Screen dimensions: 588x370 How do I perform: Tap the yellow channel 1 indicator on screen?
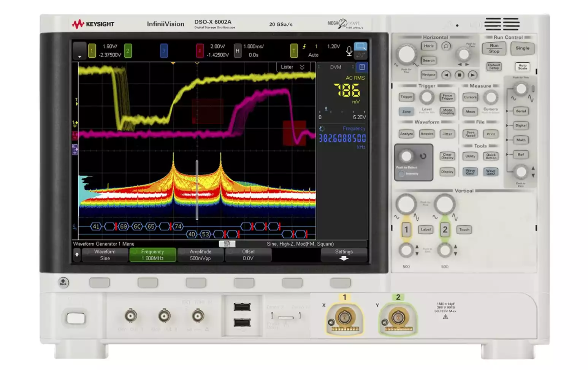pyautogui.click(x=92, y=51)
